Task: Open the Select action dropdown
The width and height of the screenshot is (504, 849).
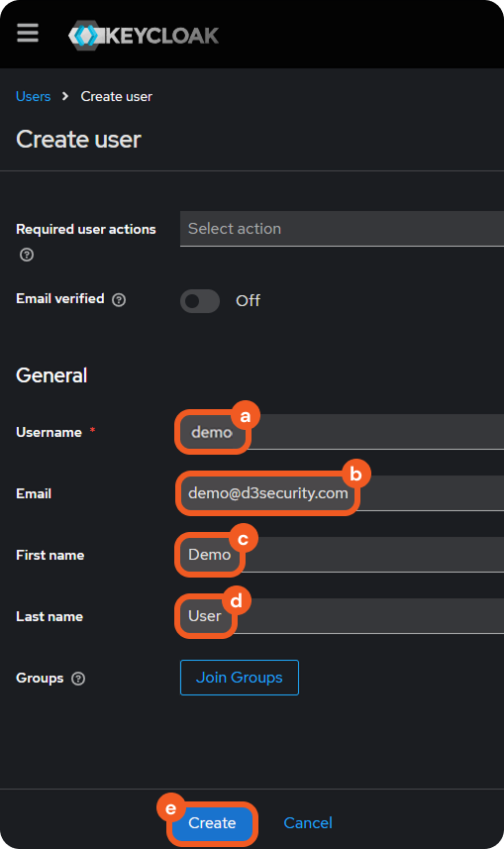Action: [x=343, y=229]
